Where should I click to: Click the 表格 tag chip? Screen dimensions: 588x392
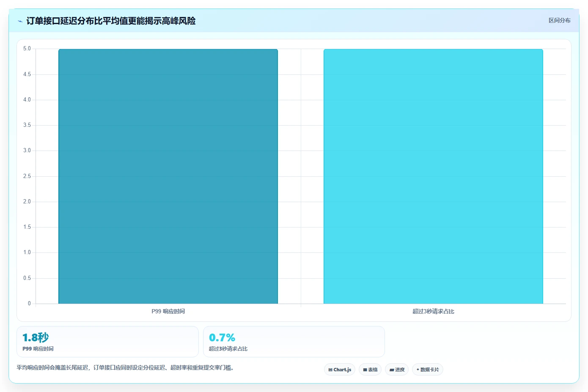(370, 370)
